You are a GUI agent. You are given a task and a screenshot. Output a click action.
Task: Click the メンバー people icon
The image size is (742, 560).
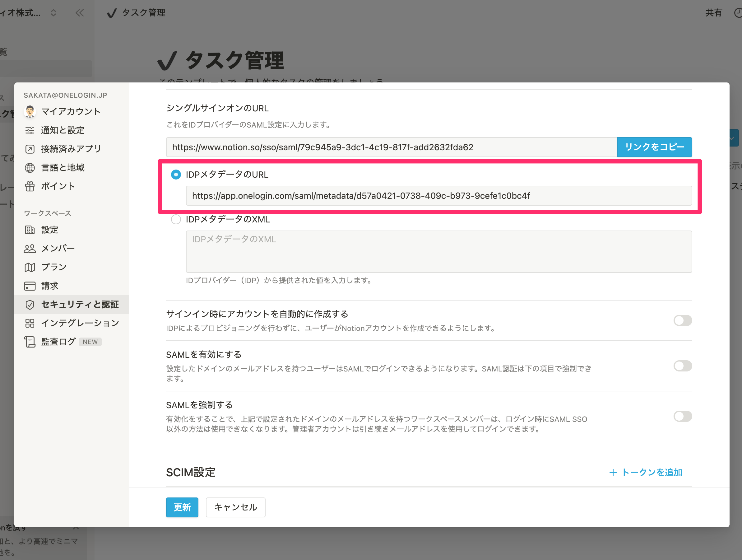click(30, 249)
